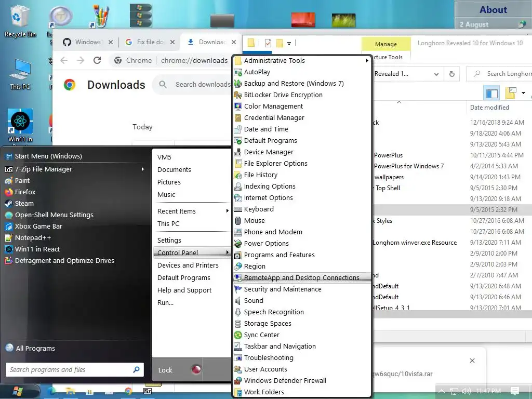Open Explorer view options dropdown arrow

click(524, 93)
